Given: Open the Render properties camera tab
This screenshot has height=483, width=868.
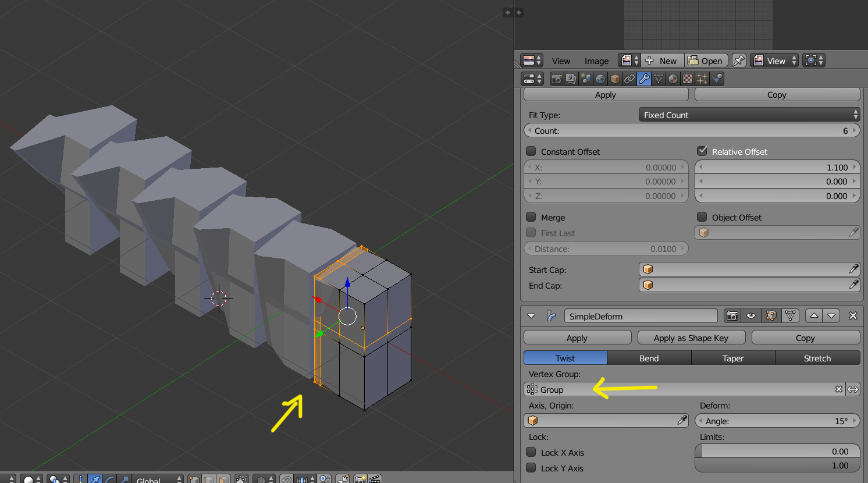Looking at the screenshot, I should [x=557, y=79].
